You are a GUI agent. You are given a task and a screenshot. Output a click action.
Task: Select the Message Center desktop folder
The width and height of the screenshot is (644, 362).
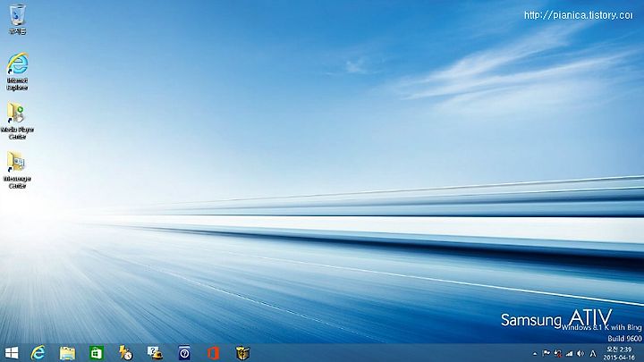click(x=17, y=170)
